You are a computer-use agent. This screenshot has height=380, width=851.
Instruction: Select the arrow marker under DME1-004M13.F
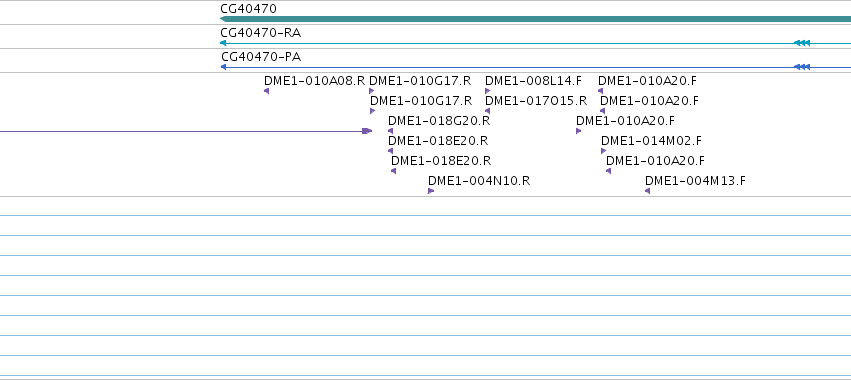click(x=647, y=191)
